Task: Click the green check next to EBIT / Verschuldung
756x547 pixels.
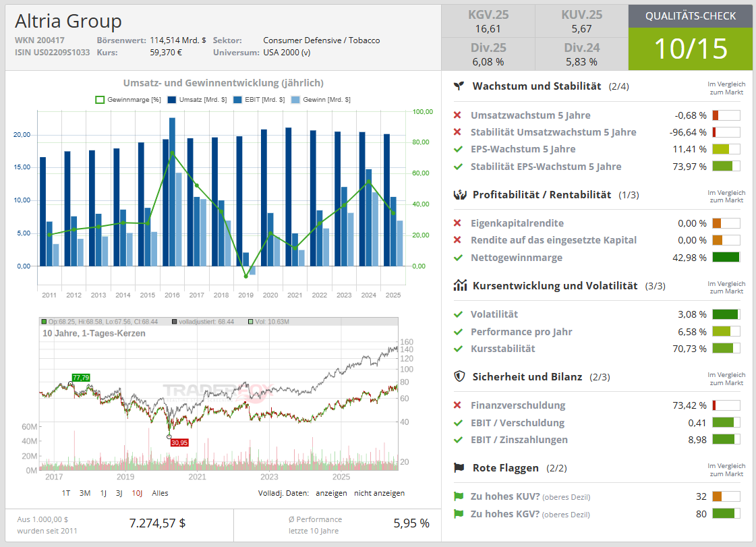Action: (458, 423)
